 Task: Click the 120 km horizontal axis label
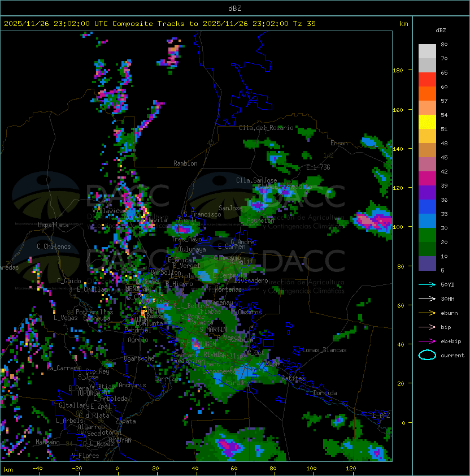click(351, 469)
